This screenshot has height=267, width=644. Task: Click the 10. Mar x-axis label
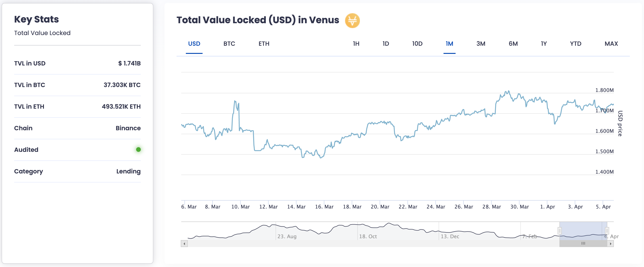240,207
